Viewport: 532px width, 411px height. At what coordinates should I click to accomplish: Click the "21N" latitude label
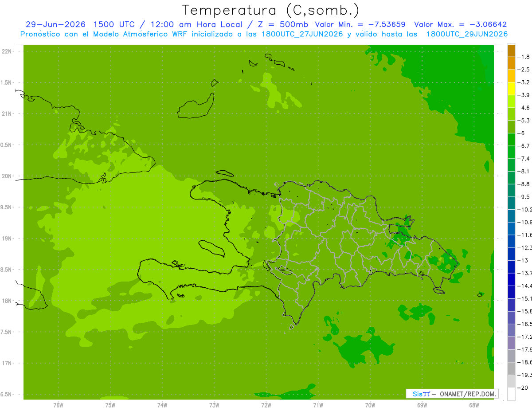click(8, 114)
